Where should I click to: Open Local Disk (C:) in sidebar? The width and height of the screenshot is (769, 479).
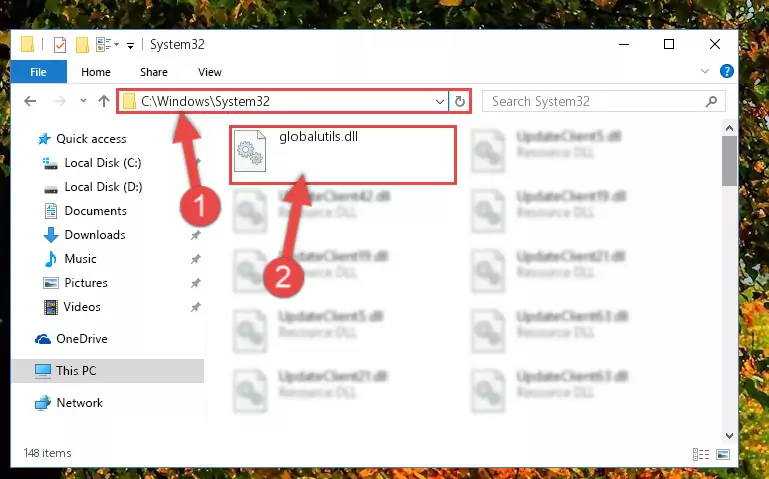point(103,163)
